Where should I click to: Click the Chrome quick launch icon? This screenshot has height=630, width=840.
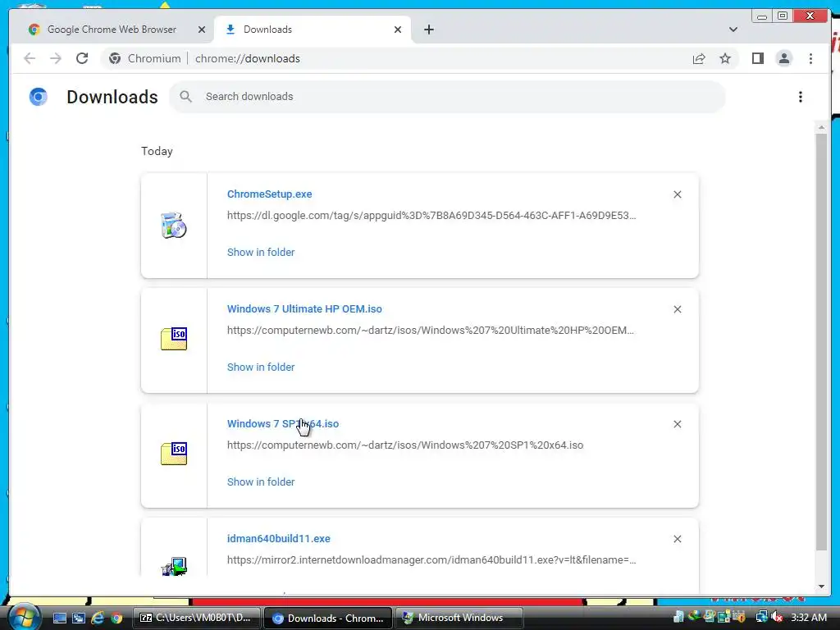click(116, 618)
